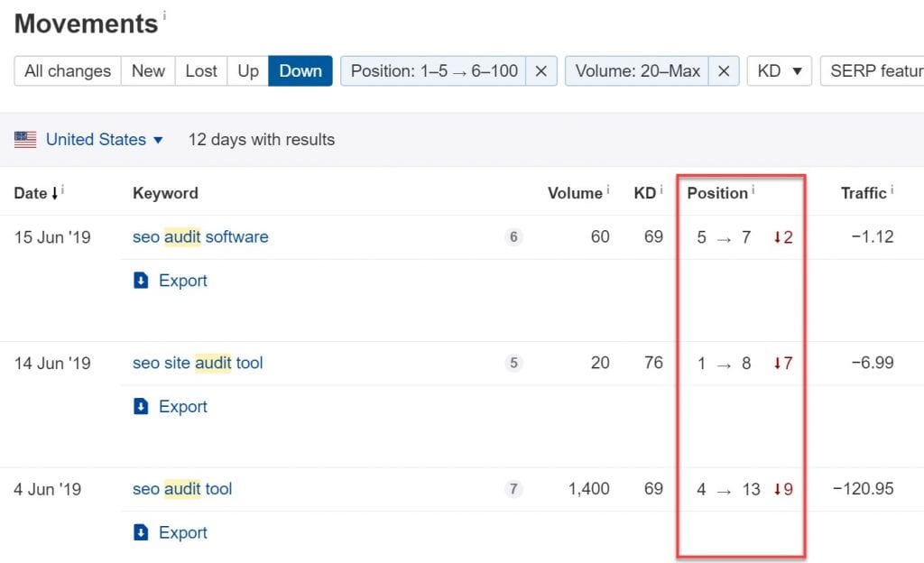Viewport: 924px width, 563px height.
Task: Click the Export download icon under seo audit software
Action: click(143, 281)
